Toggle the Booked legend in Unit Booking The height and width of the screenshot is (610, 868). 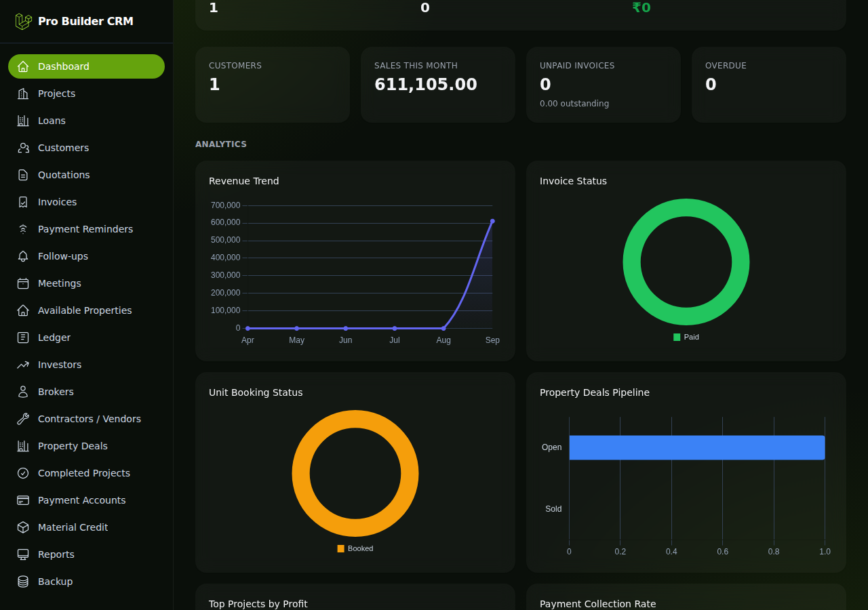pos(355,548)
